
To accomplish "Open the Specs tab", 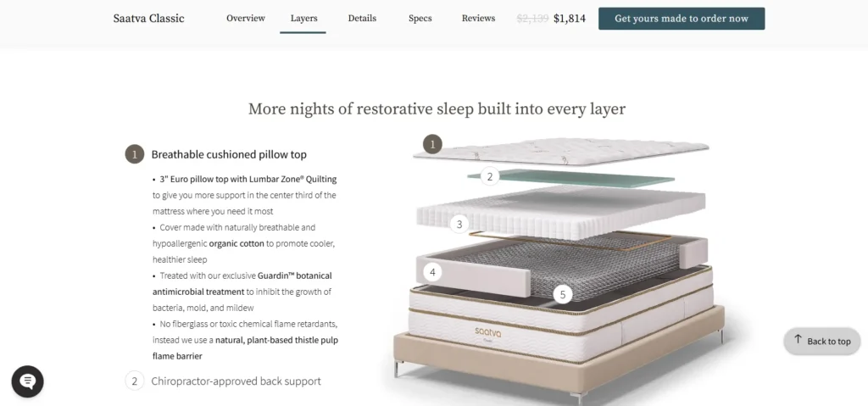I will pyautogui.click(x=420, y=19).
